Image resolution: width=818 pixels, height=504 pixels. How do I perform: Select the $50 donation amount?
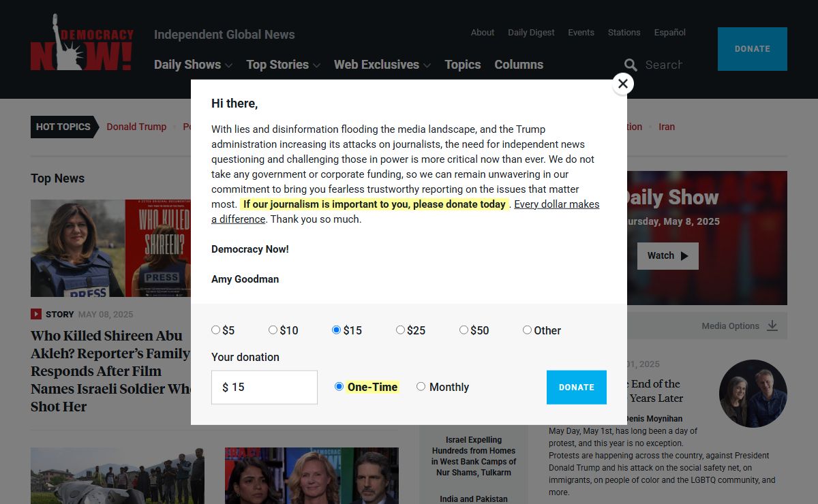point(464,330)
